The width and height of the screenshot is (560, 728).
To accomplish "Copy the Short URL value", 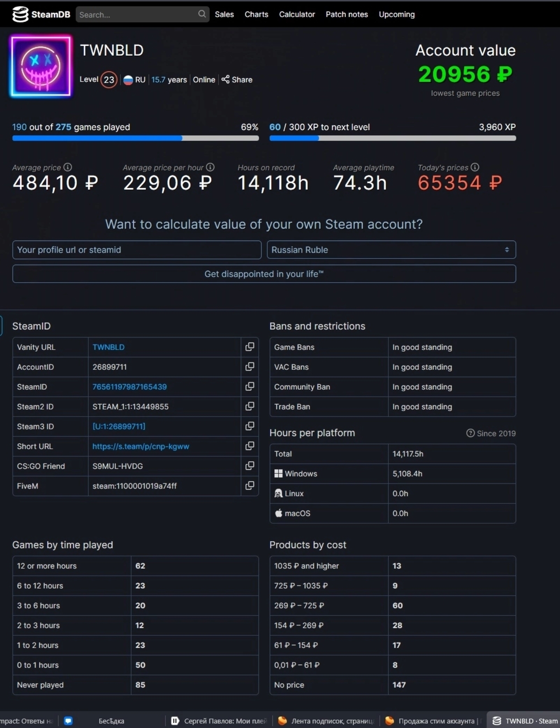I will 249,446.
